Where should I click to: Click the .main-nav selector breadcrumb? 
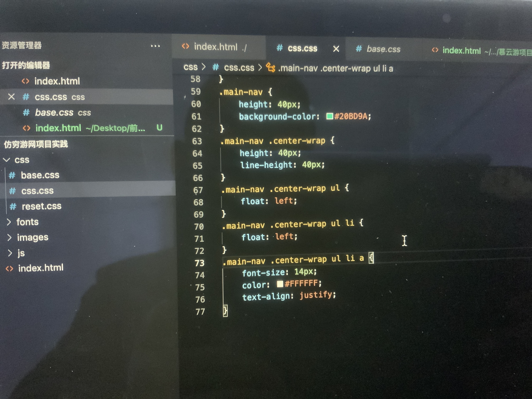335,69
